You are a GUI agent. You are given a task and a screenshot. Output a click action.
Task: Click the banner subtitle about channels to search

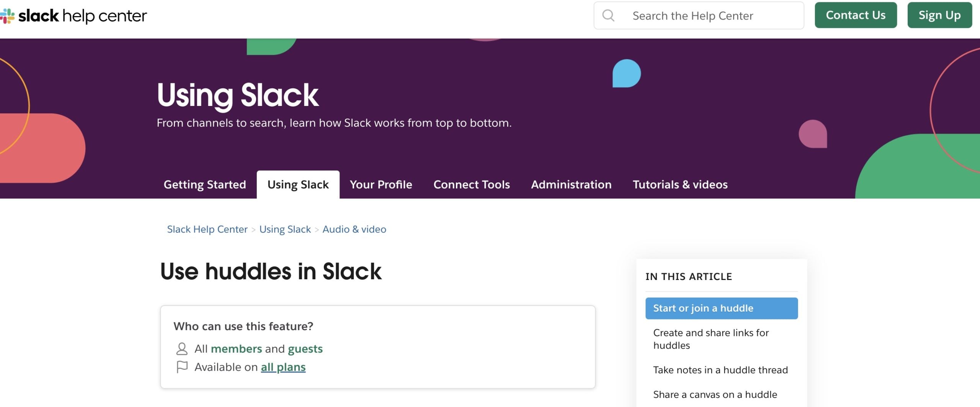point(334,123)
